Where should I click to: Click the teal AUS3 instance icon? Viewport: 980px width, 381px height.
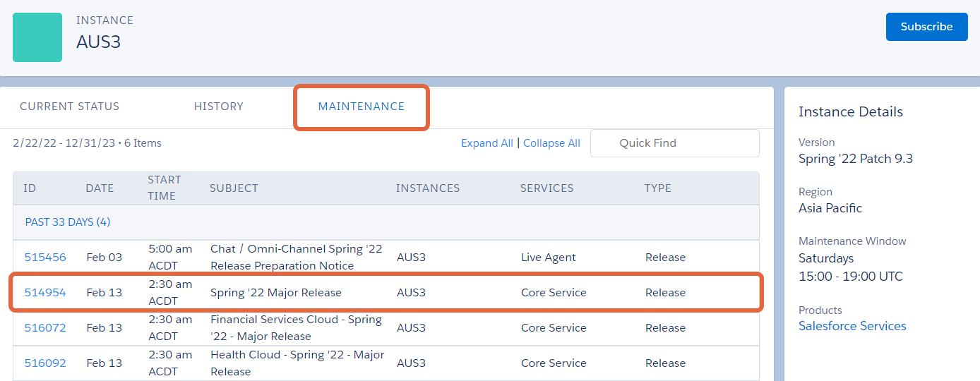[x=37, y=37]
